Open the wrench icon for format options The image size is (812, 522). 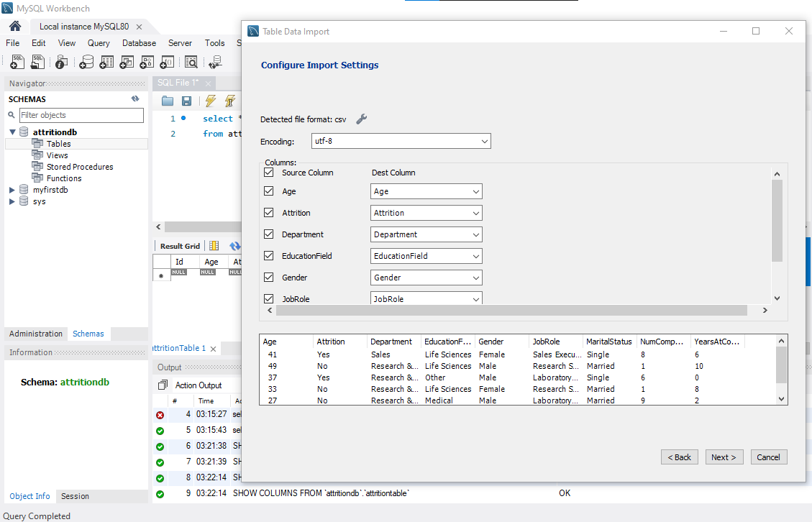(x=362, y=119)
